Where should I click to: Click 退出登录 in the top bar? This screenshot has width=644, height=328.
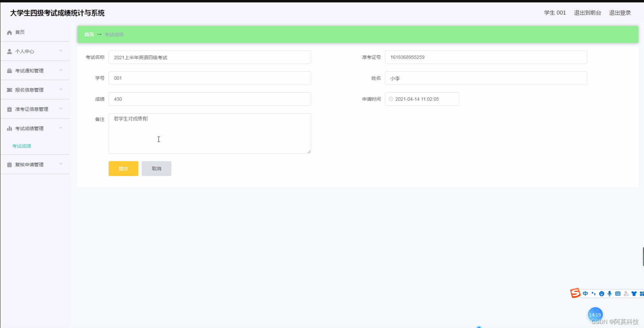620,13
